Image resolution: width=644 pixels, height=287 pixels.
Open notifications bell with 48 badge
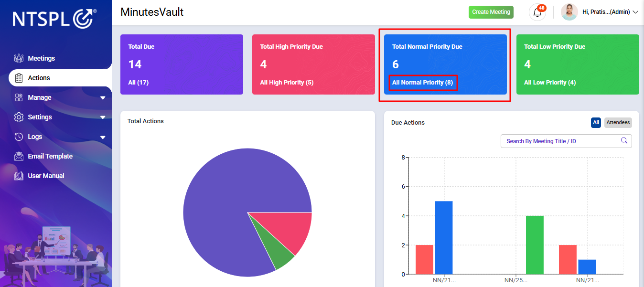[537, 12]
